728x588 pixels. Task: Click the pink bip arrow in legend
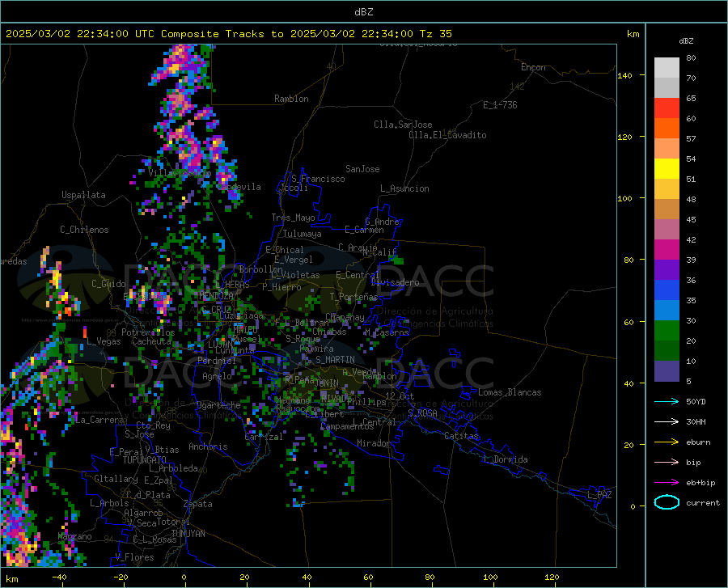(667, 463)
